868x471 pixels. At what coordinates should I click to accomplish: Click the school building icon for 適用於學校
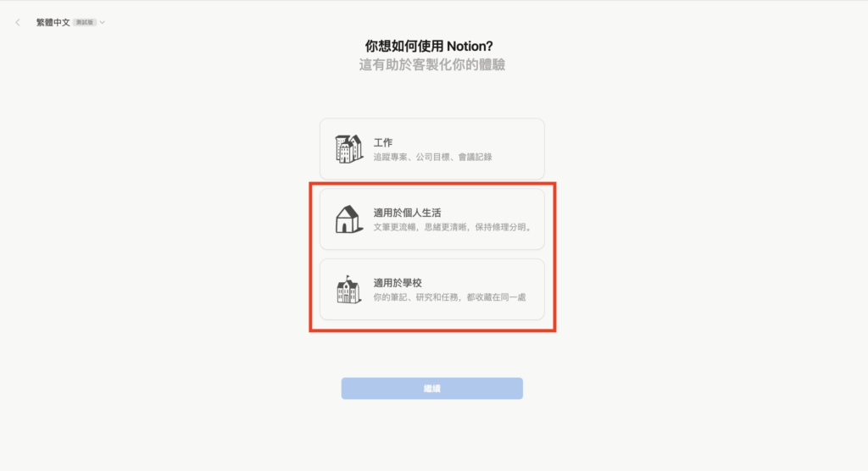tap(348, 290)
